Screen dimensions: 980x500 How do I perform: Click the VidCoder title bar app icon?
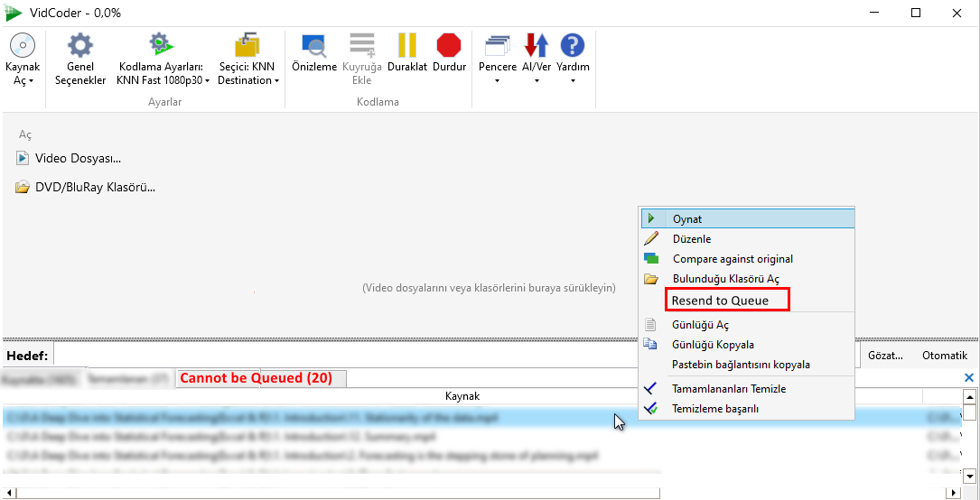[x=14, y=14]
